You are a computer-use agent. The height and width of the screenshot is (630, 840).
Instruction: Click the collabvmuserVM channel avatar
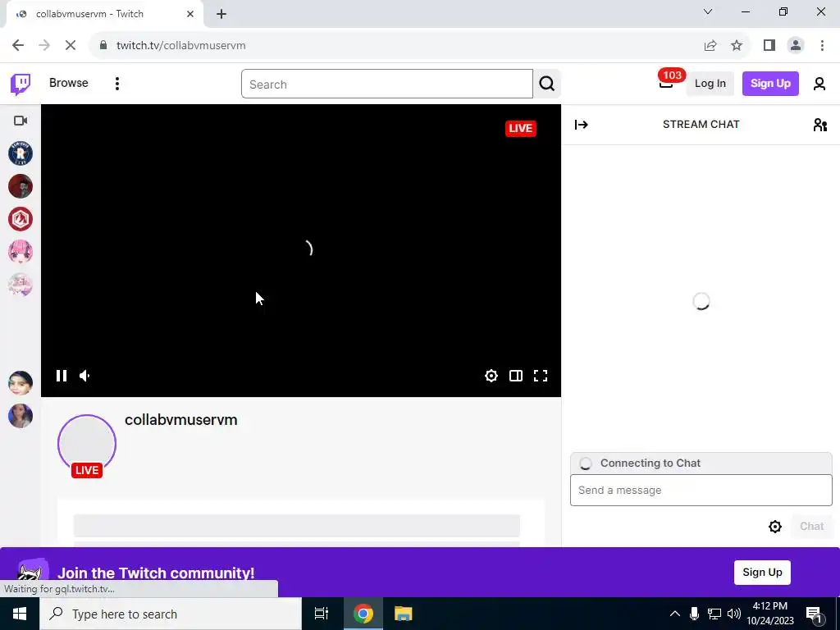click(x=87, y=444)
